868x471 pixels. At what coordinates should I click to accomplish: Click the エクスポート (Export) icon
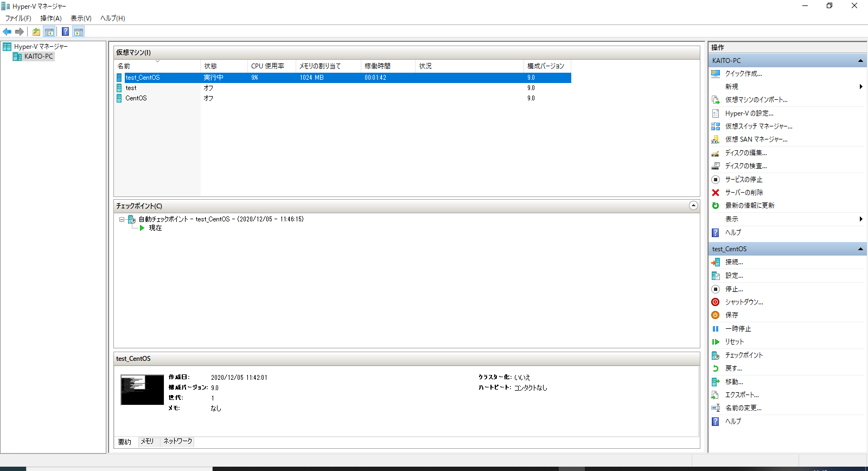click(716, 395)
